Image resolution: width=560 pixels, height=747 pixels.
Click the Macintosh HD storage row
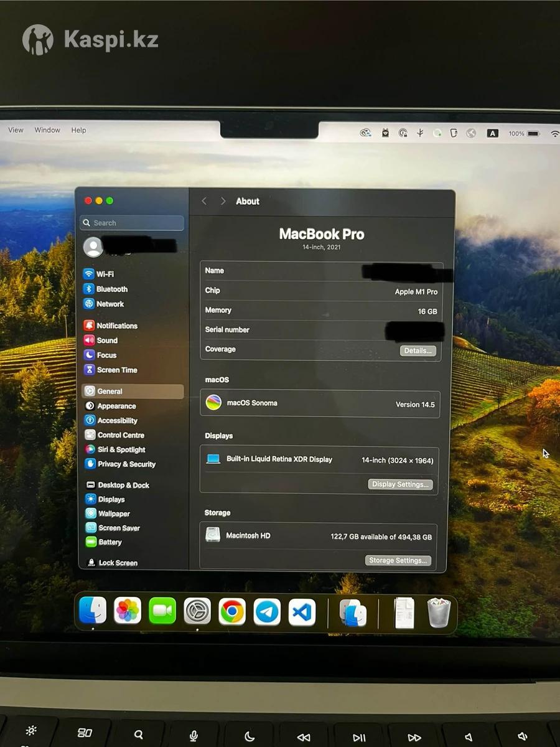tap(318, 536)
